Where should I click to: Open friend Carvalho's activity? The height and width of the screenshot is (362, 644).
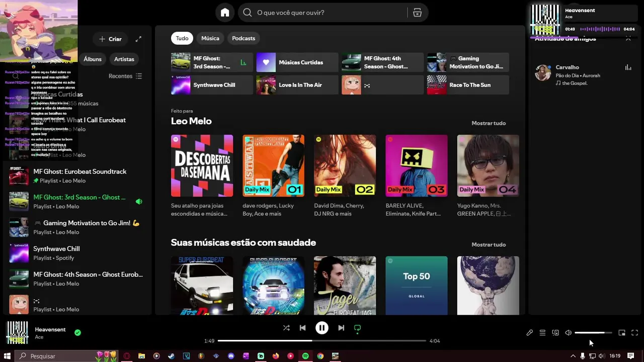click(584, 74)
